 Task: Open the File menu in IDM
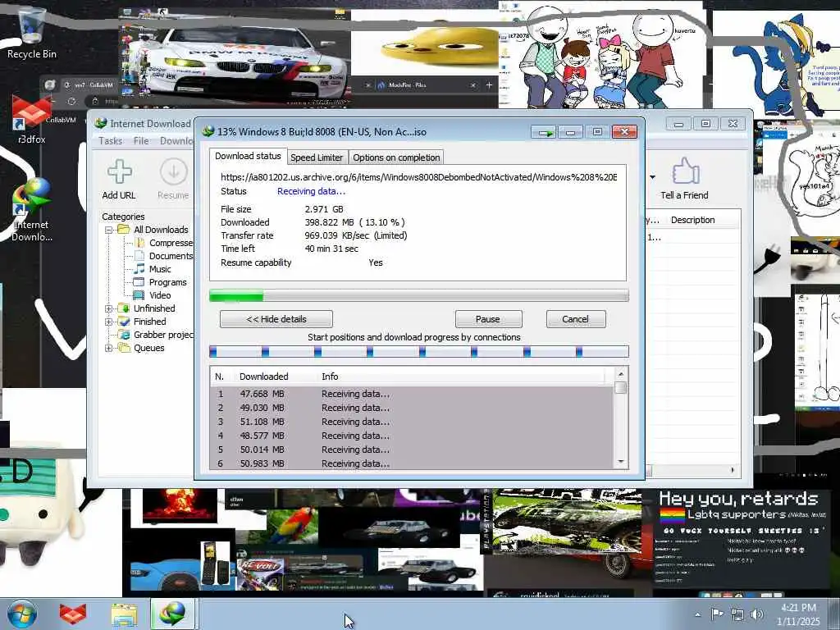point(141,141)
